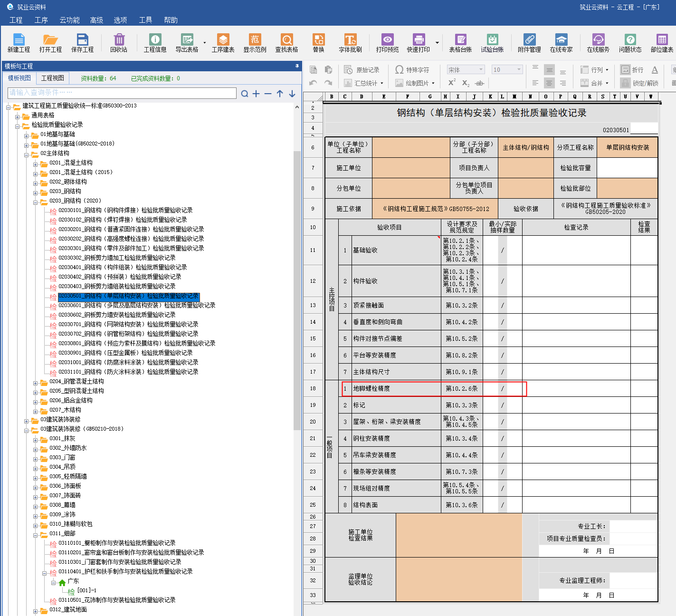Toggle subscript formatting

[x=466, y=83]
